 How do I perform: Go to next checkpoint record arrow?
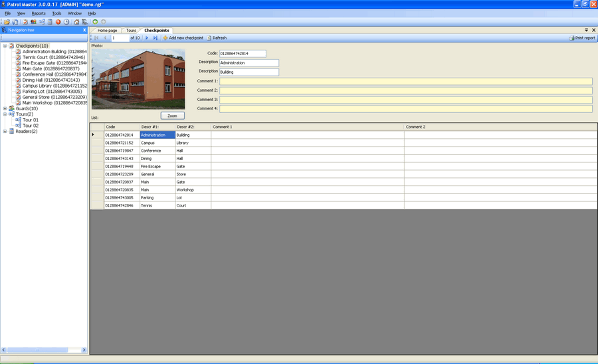coord(147,38)
